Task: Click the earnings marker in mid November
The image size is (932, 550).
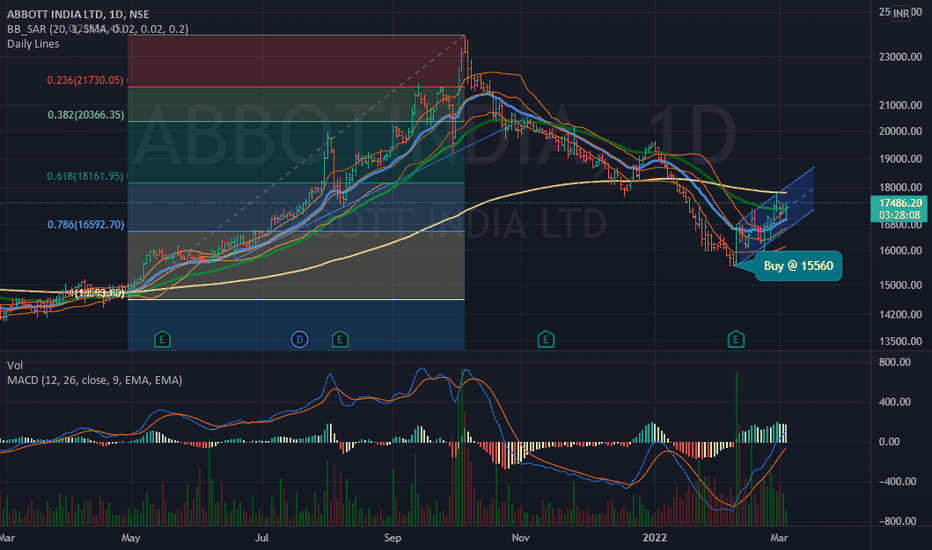Action: [x=546, y=340]
